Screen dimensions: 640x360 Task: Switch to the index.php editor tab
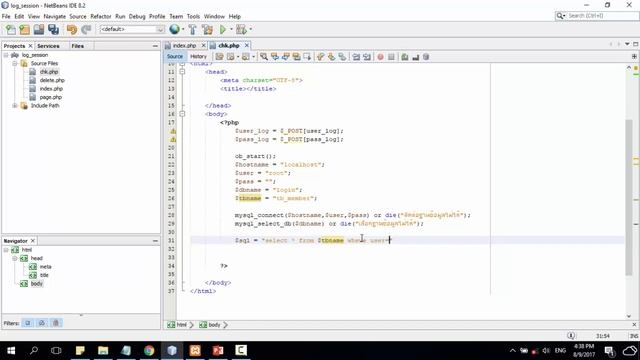pos(184,46)
